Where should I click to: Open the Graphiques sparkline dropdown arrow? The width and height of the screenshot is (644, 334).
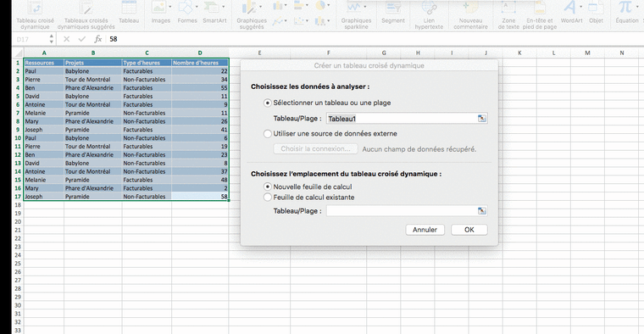[x=365, y=7]
